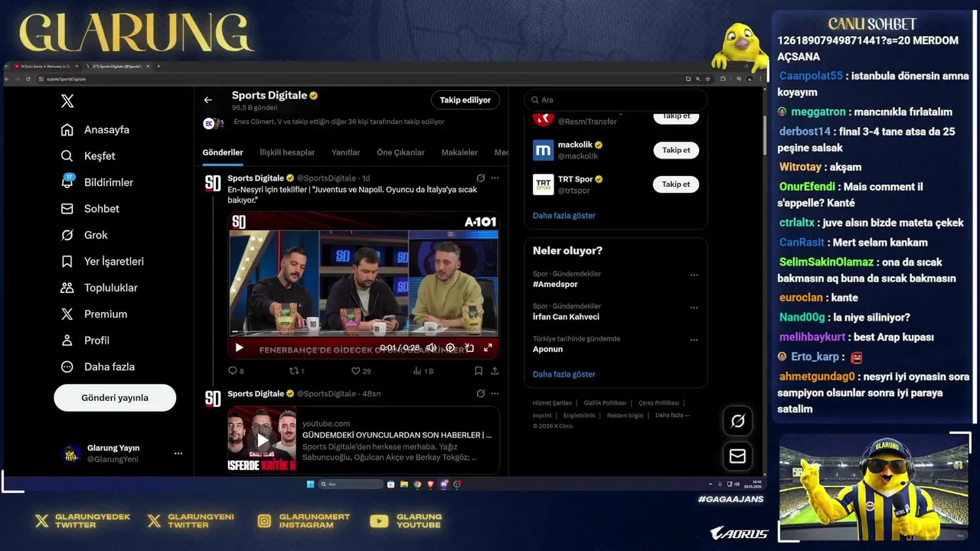This screenshot has width=980, height=551.
Task: Switch to the Makaleler tab
Action: (459, 152)
